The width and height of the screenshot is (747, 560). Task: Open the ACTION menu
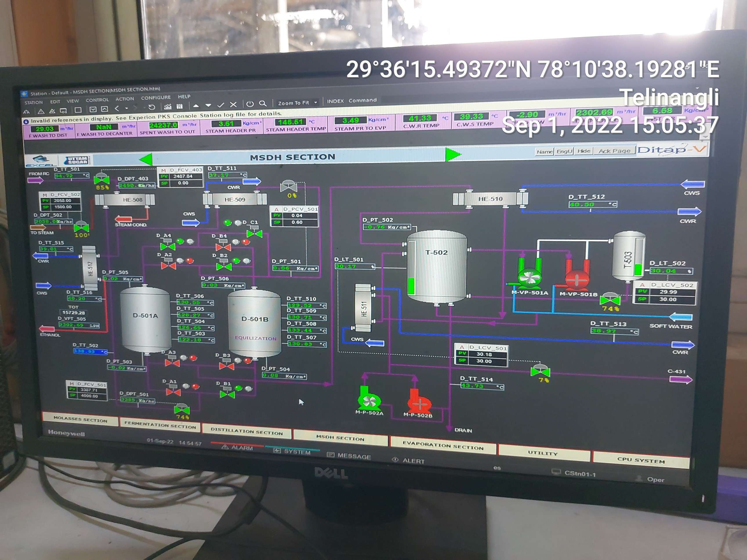point(125,99)
